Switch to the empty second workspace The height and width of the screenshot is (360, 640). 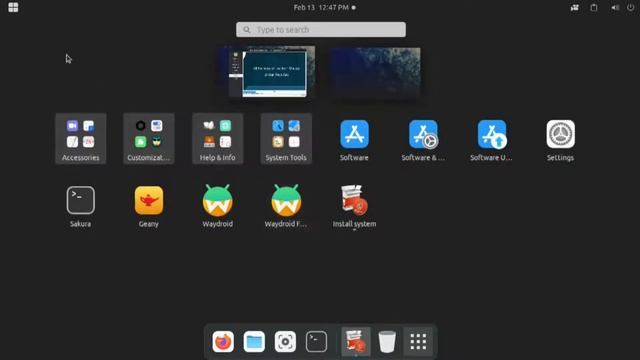click(x=375, y=73)
